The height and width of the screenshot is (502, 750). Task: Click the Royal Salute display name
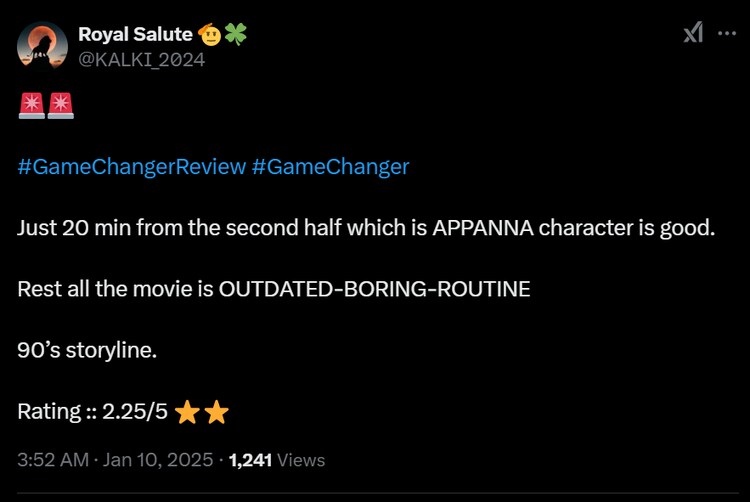pos(135,36)
